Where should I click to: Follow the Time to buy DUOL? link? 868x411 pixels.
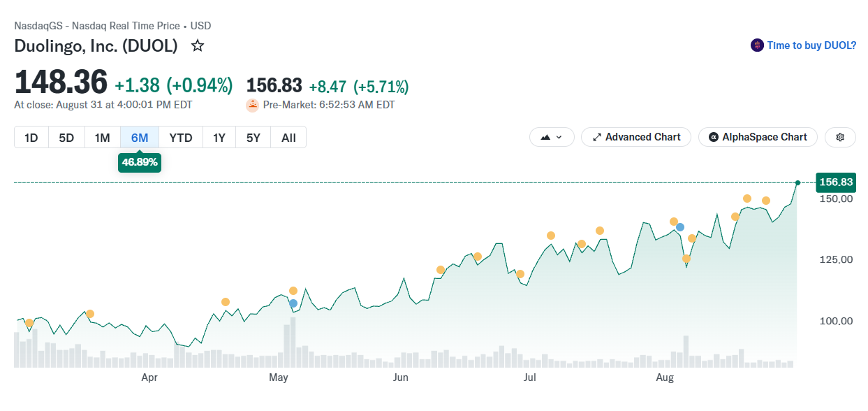click(811, 45)
